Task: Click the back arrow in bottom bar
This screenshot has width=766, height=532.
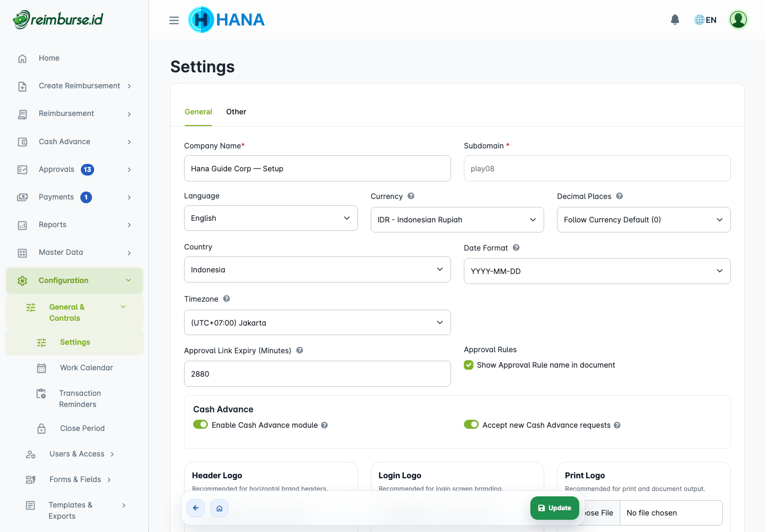Action: tap(196, 508)
